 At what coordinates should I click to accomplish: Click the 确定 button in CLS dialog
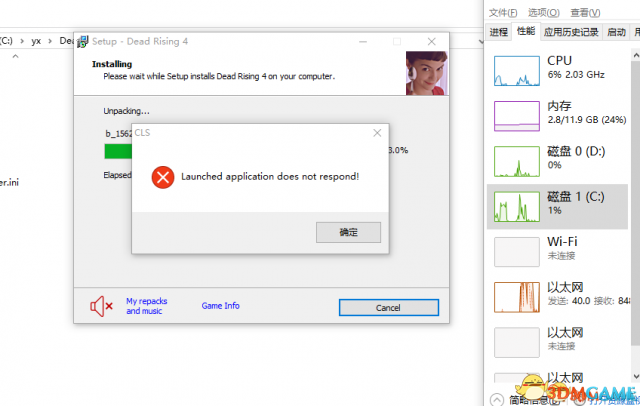coord(348,232)
